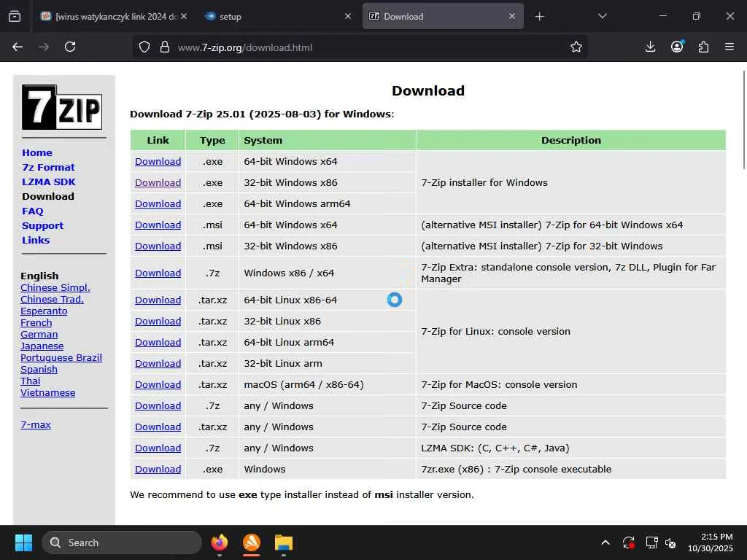This screenshot has height=560, width=747.
Task: Switch language to French
Action: (36, 323)
